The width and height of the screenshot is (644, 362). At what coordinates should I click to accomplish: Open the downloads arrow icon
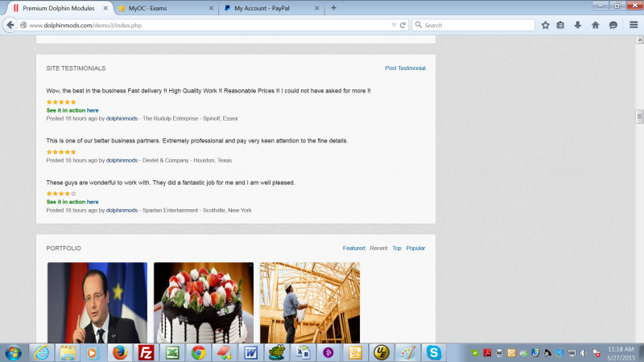pyautogui.click(x=577, y=25)
